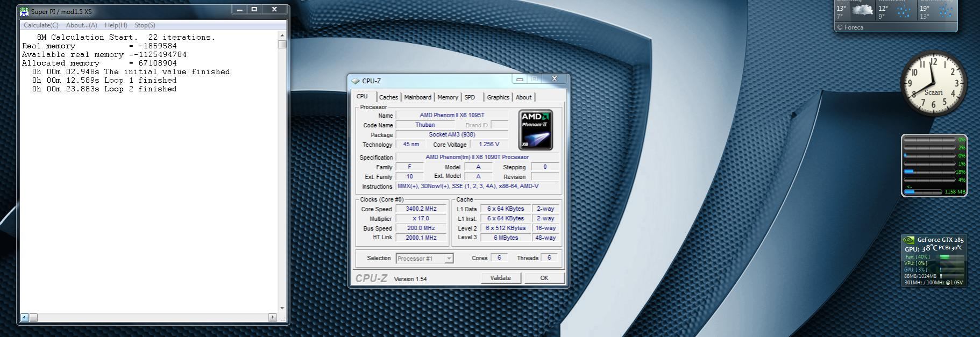Click the "Available real memory =-1125494784" line
Screen dimensions: 980x337
pos(104,54)
